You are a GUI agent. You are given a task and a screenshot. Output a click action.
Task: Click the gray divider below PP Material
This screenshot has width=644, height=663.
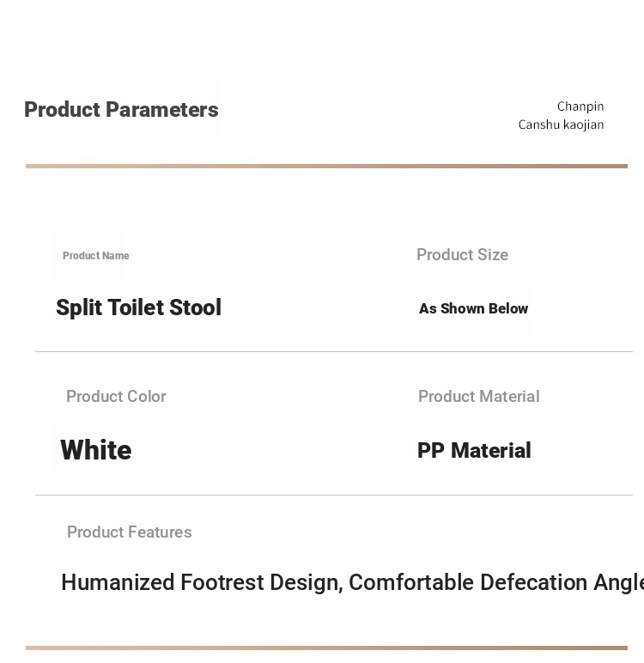334,495
